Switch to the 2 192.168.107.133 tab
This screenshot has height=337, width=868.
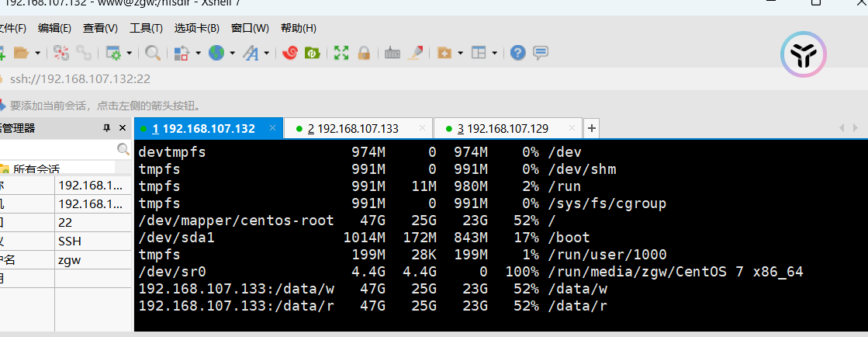click(358, 129)
